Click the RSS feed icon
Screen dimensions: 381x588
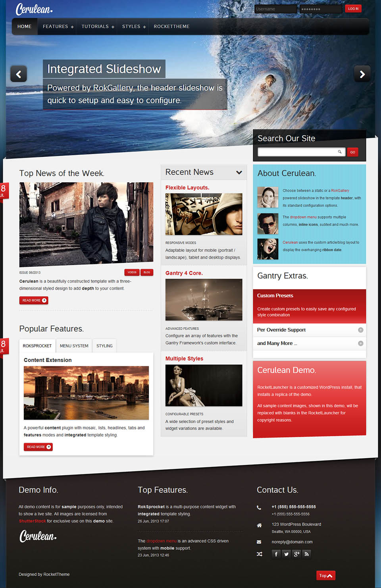(307, 554)
